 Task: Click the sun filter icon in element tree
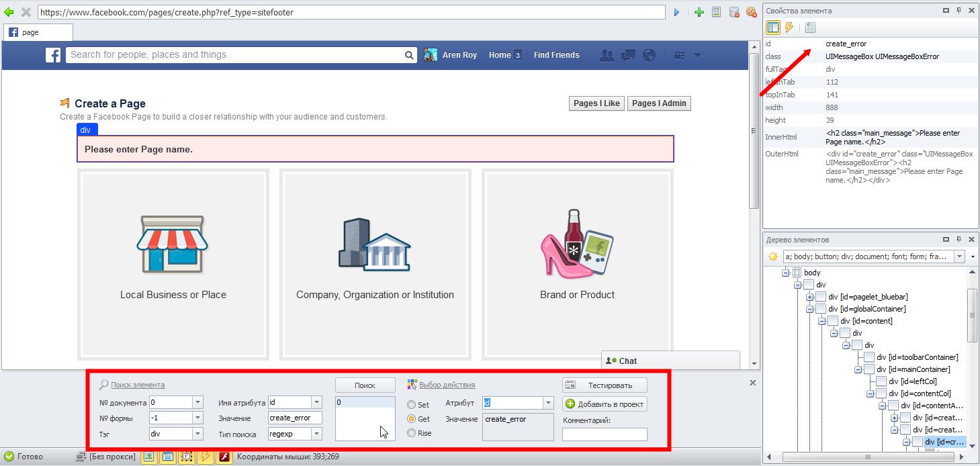tap(773, 257)
